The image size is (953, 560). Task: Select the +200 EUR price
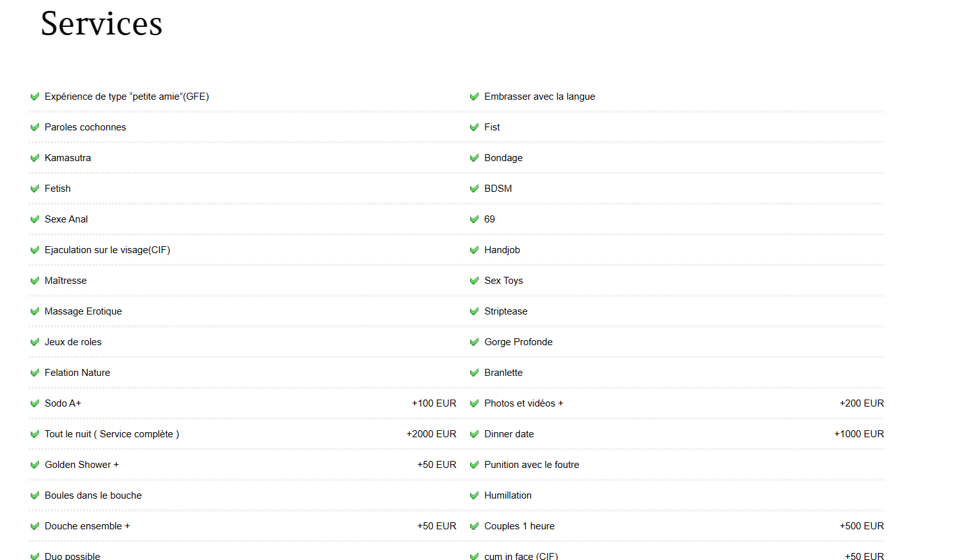862,403
